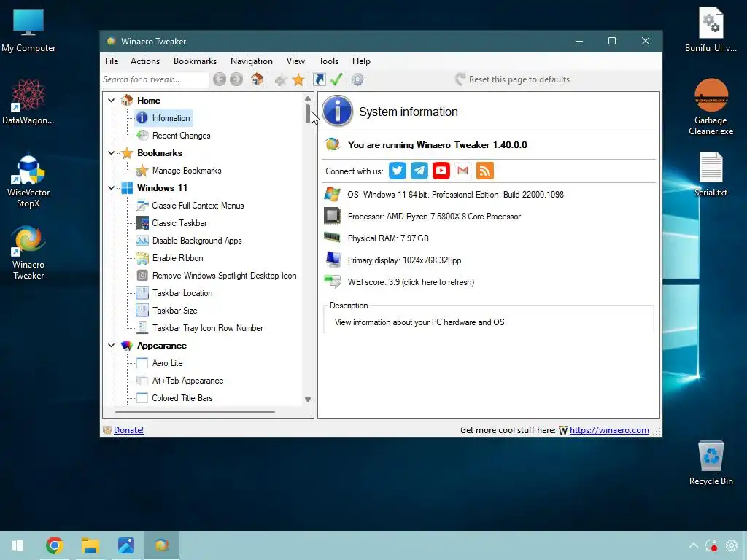
Task: Click the back navigation arrow in toolbar
Action: (x=219, y=79)
